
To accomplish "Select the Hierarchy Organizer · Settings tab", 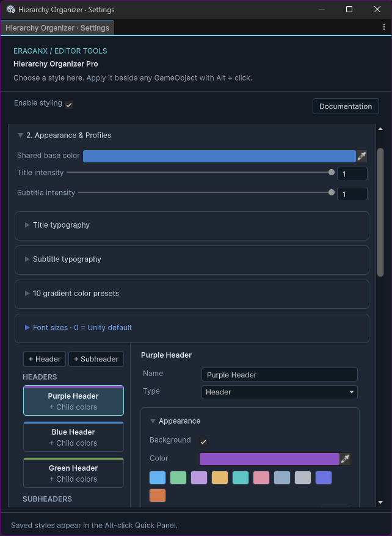I will point(57,27).
